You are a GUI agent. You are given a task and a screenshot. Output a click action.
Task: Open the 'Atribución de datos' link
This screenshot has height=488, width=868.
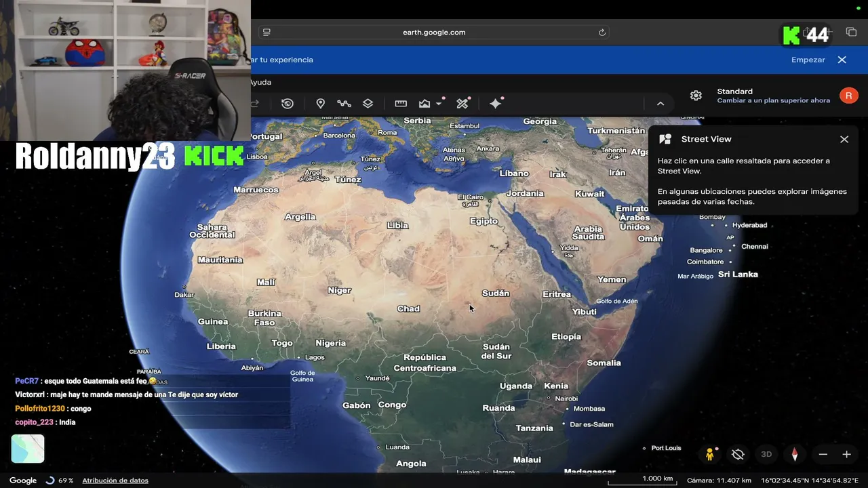click(x=115, y=481)
